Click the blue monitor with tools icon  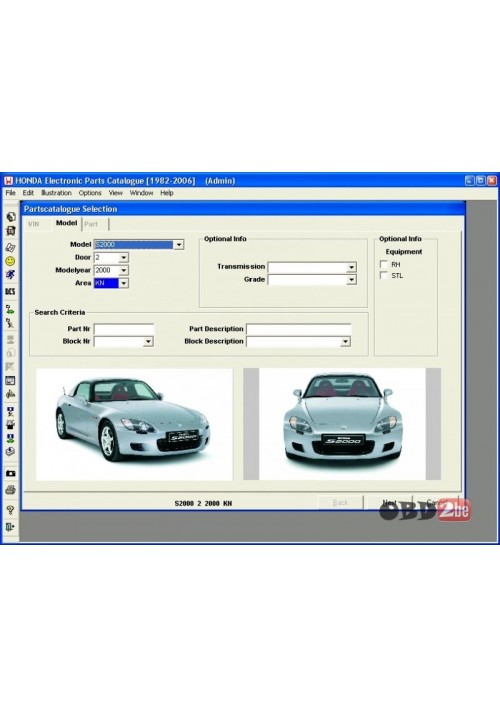pyautogui.click(x=11, y=412)
